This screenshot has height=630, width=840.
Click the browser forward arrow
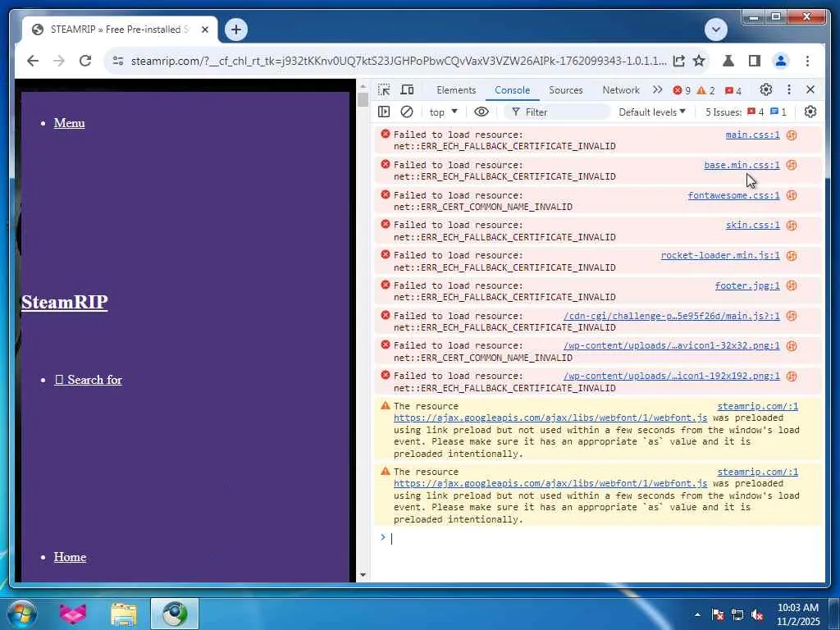59,61
